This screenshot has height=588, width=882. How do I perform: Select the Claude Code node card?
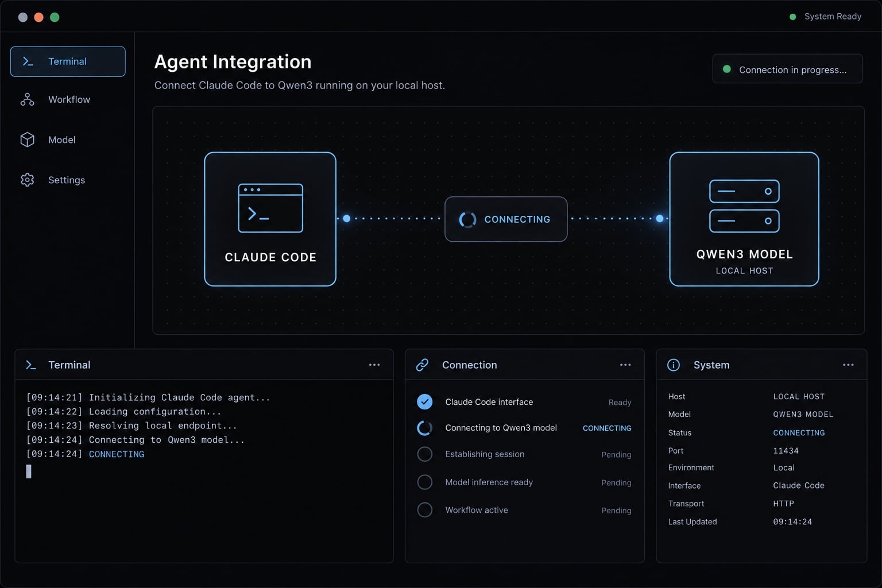tap(270, 219)
